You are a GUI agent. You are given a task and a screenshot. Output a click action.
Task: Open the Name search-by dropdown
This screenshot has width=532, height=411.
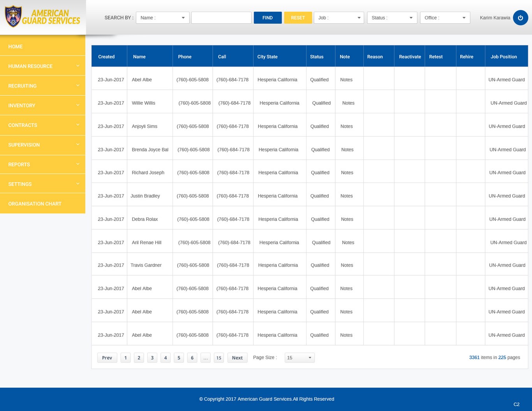click(x=162, y=18)
